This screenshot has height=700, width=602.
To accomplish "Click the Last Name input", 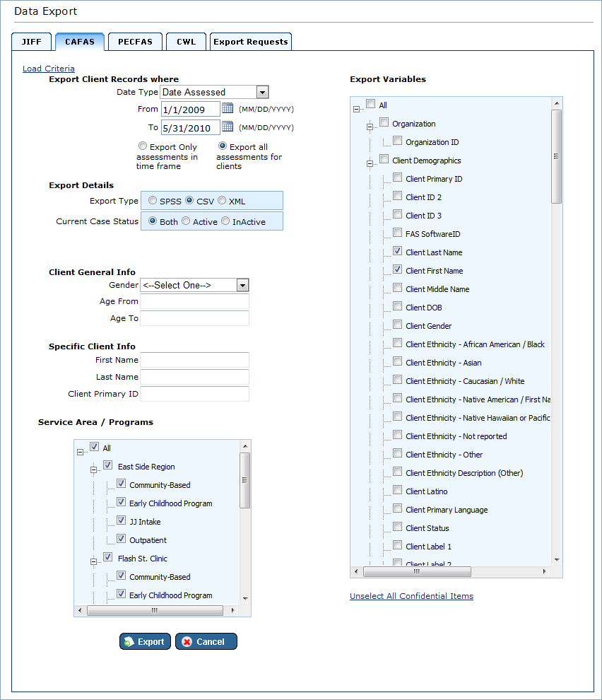I will [x=194, y=377].
